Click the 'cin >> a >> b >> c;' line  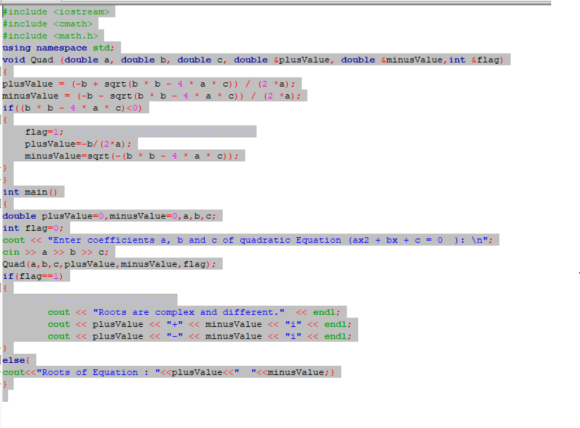[x=56, y=252]
